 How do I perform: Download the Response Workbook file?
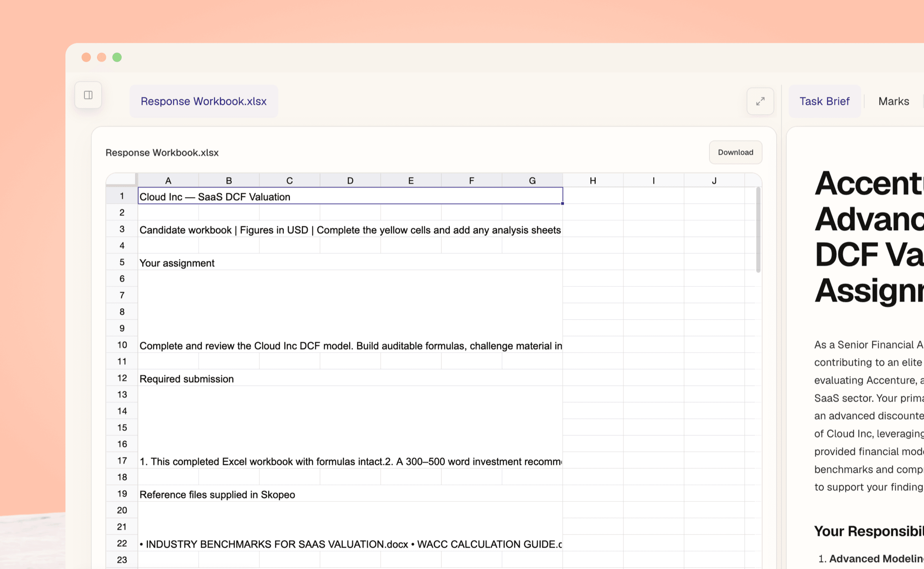(x=735, y=152)
